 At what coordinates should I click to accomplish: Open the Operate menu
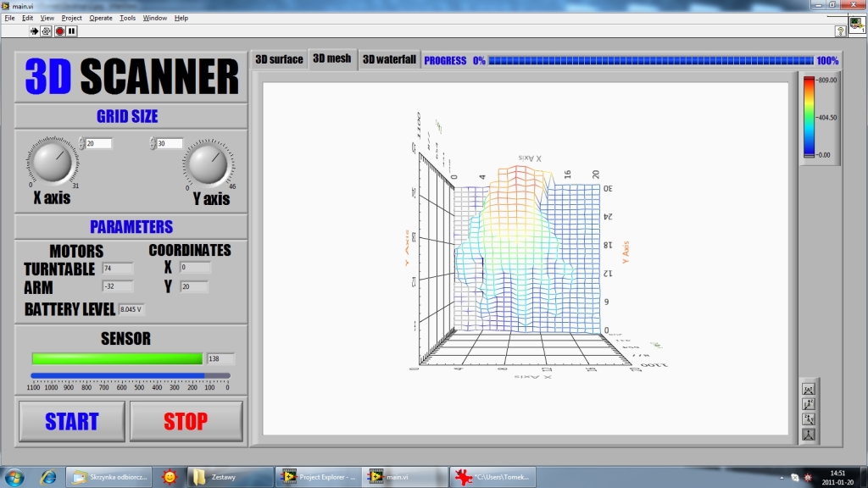[x=101, y=18]
